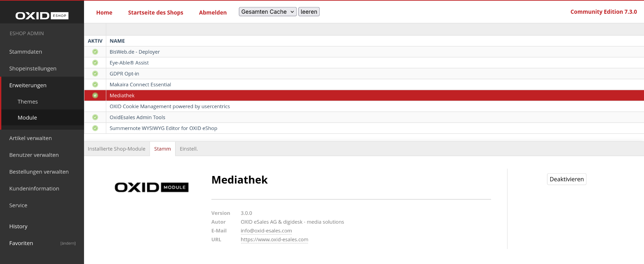Select Installierte Shop-Module tab
This screenshot has height=264, width=644.
117,149
